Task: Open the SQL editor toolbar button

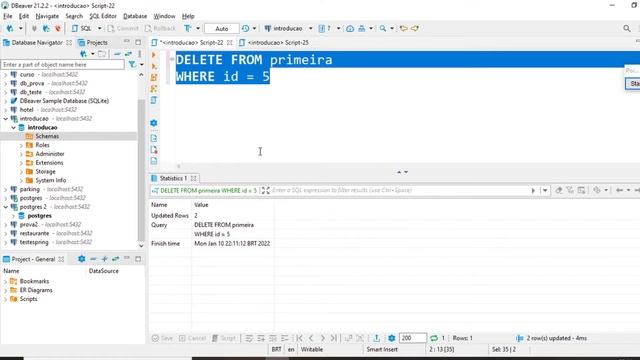Action: coord(82,29)
